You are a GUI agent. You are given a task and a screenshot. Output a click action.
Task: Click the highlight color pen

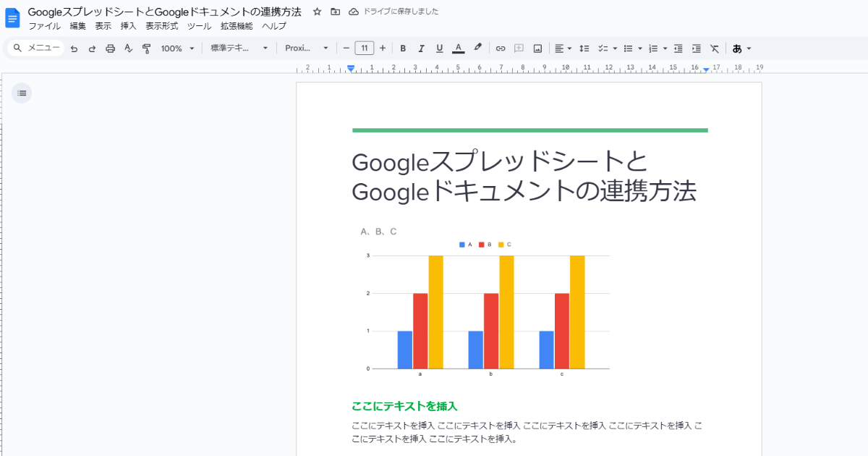[x=477, y=48]
